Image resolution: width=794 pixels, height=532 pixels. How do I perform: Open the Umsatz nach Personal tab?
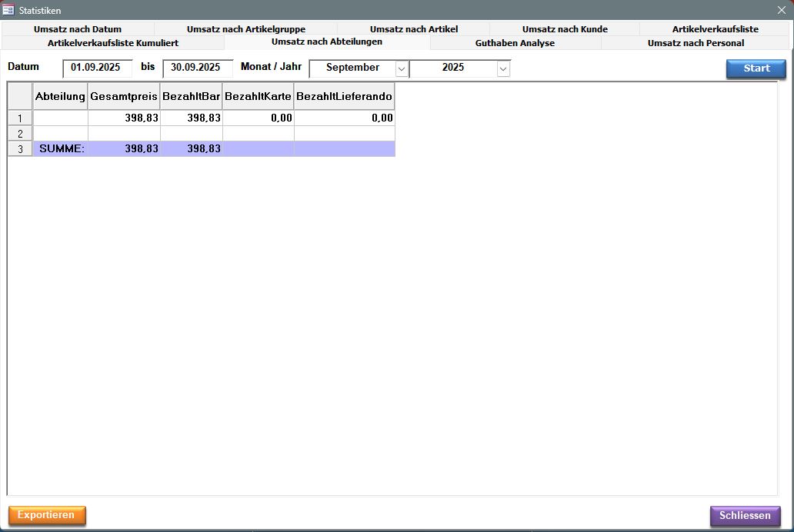tap(696, 43)
